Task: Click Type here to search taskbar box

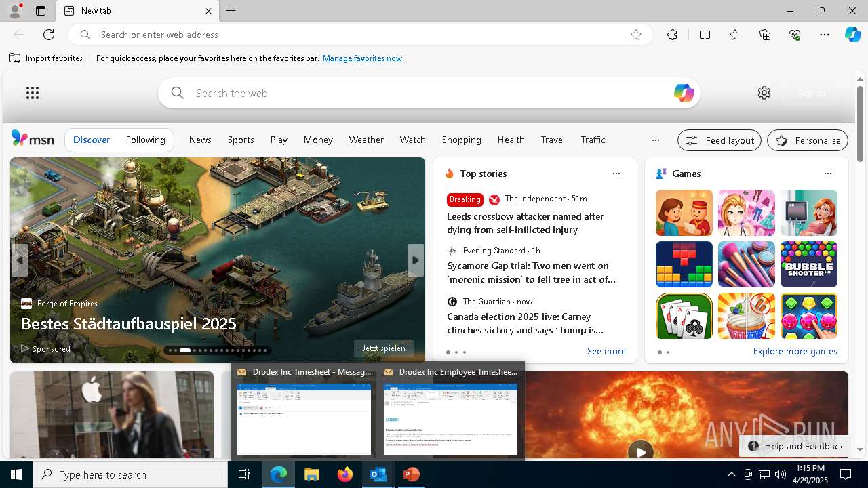Action: [x=130, y=474]
